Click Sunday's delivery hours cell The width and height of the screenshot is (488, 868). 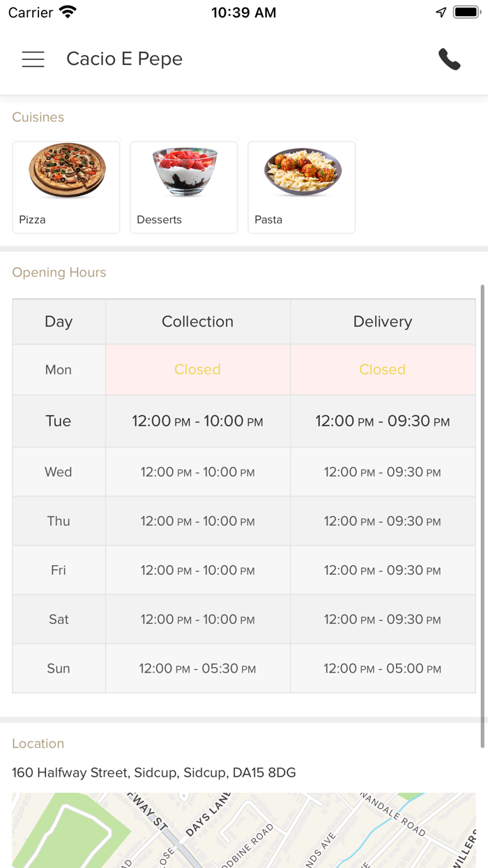(x=383, y=668)
